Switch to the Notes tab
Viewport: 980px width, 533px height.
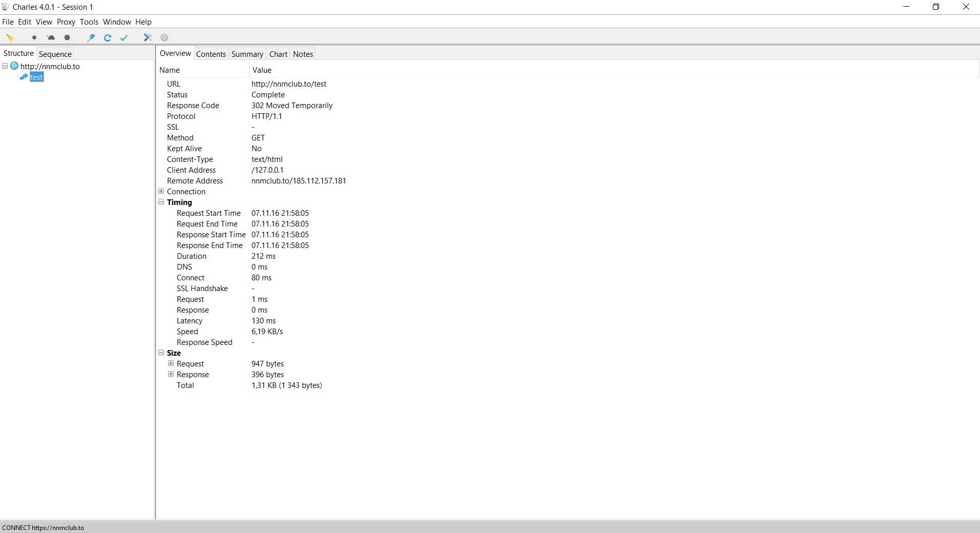303,54
